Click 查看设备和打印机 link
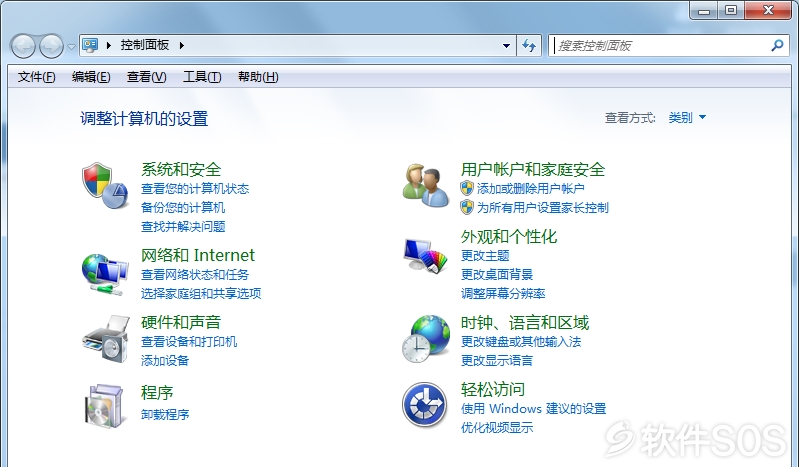799x467 pixels. [x=189, y=342]
